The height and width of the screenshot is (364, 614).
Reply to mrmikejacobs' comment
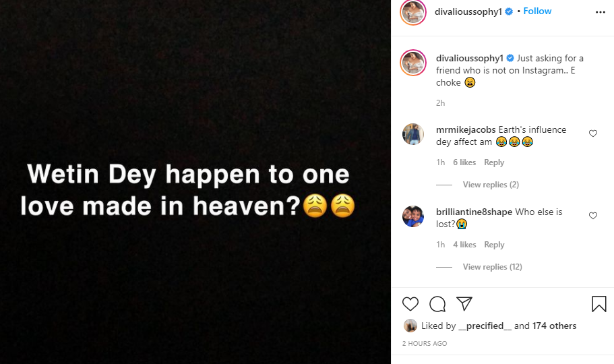pos(494,162)
